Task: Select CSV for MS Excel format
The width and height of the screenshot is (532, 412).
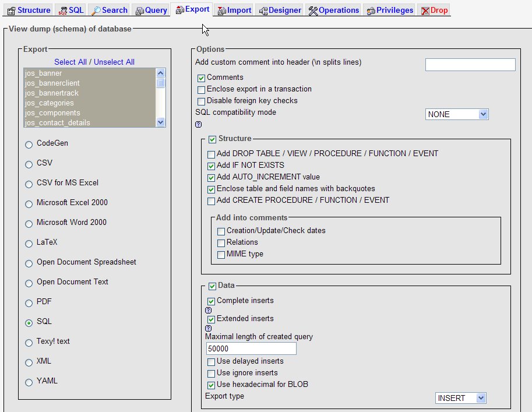Action: (x=29, y=184)
